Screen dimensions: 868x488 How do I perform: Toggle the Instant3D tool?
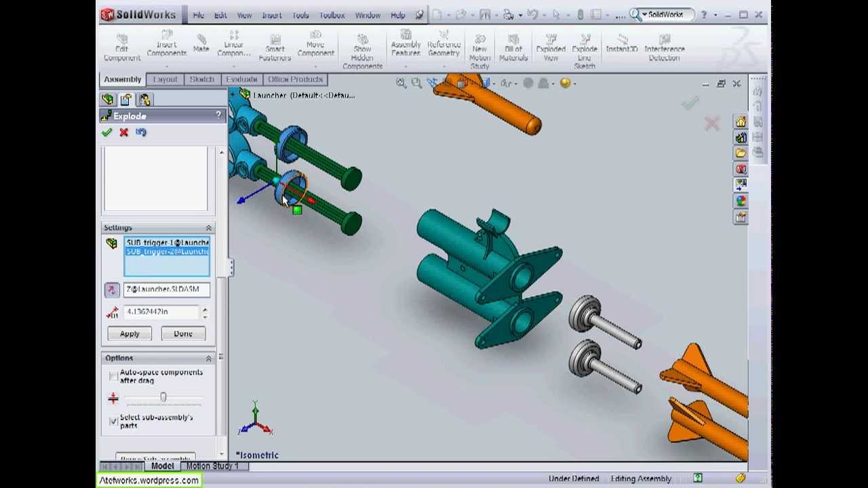pos(622,45)
